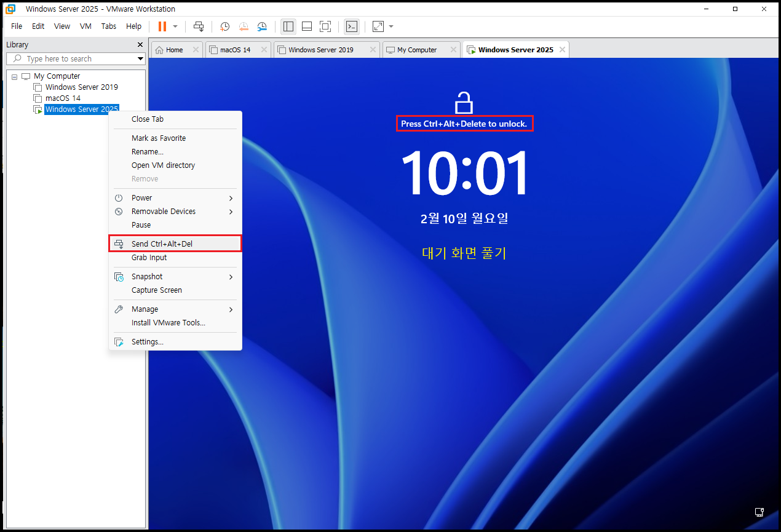
Task: Click the full screen mode toolbar icon
Action: (x=325, y=26)
